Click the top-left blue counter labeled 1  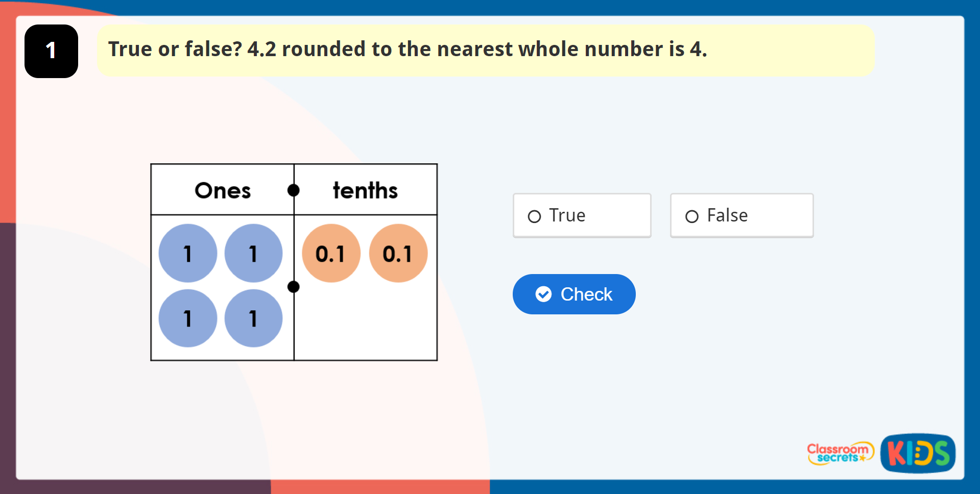(x=187, y=253)
